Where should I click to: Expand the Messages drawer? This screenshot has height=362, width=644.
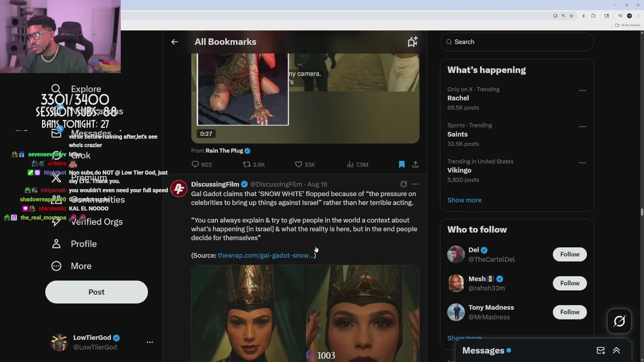616,350
